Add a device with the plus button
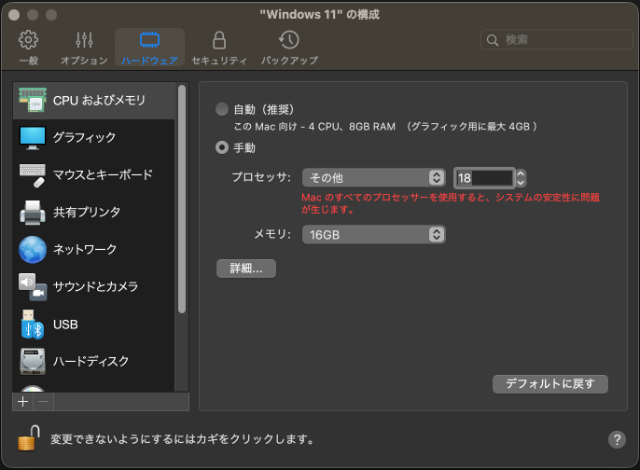Image resolution: width=640 pixels, height=470 pixels. [x=23, y=402]
